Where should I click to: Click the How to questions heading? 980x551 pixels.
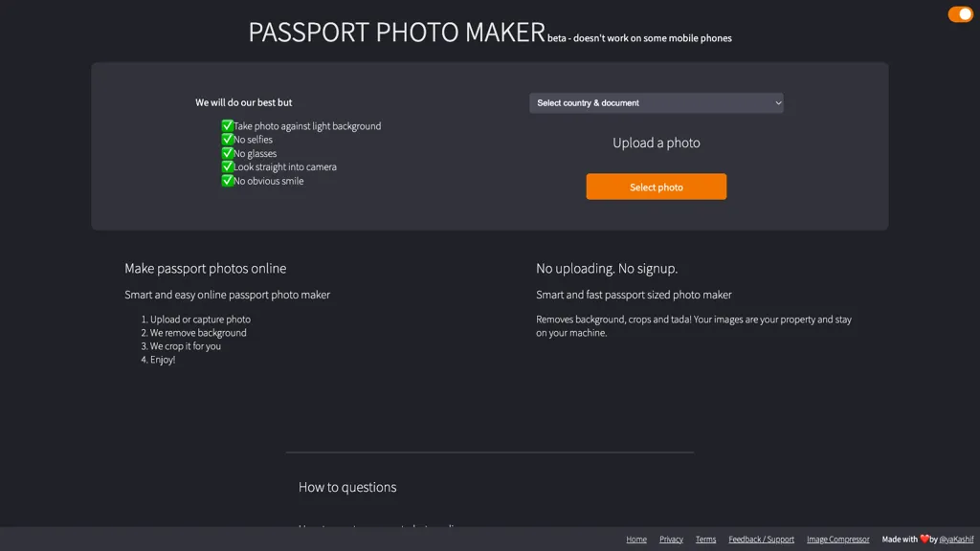(x=347, y=487)
